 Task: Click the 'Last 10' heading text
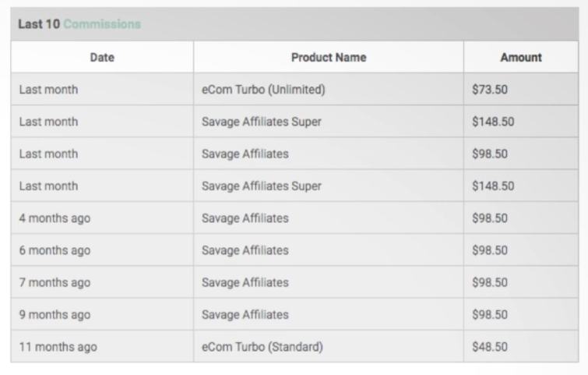(39, 24)
